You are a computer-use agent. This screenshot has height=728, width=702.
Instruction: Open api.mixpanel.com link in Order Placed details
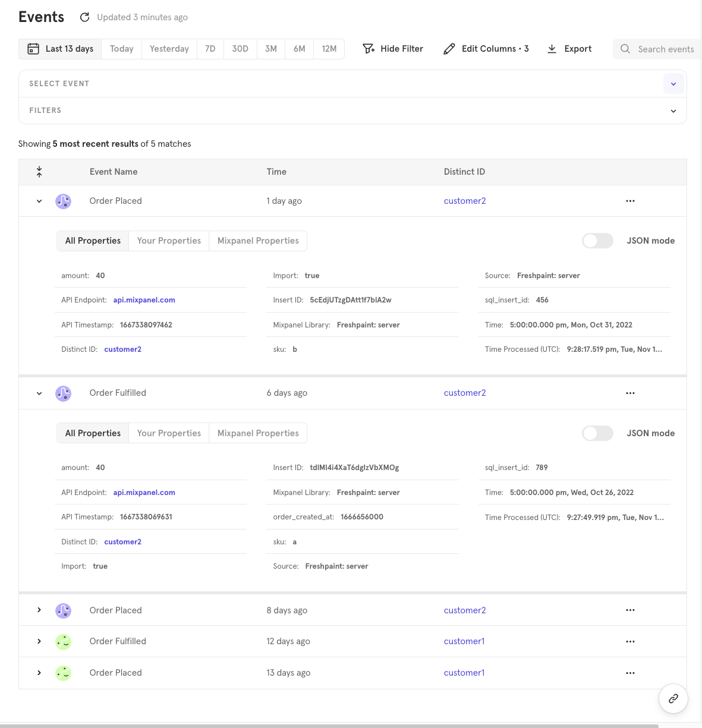[144, 300]
